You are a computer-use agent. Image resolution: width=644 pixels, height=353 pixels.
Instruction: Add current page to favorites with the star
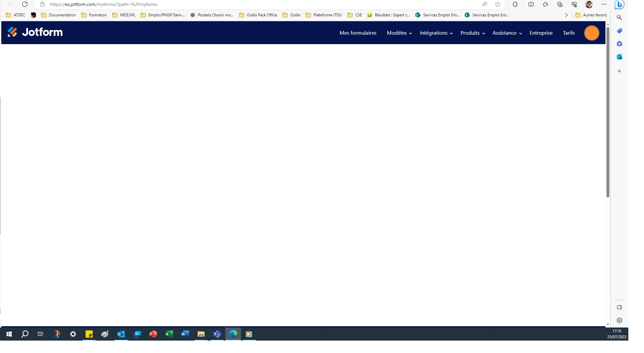tap(498, 4)
